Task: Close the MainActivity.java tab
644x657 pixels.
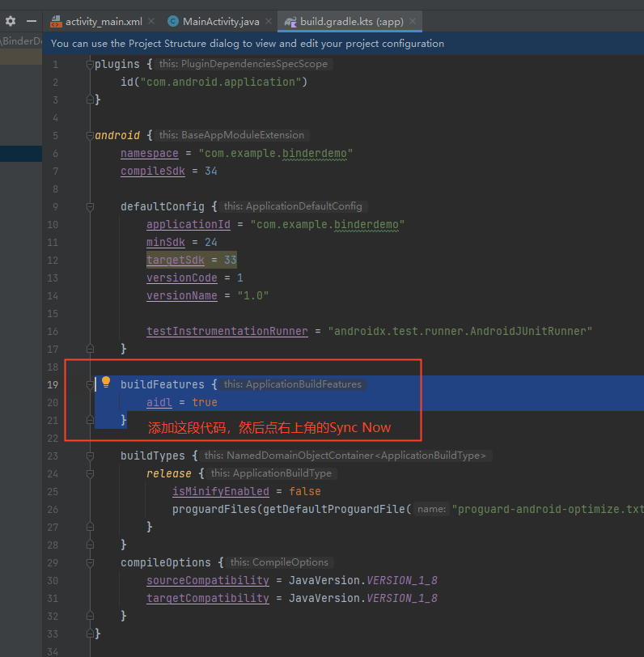Action: point(269,21)
